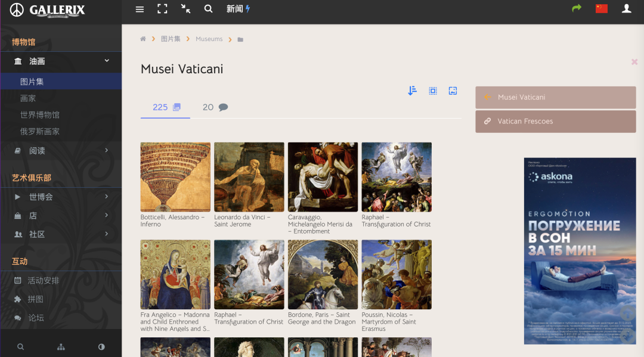Open Botticelli Inferno thumbnail

pyautogui.click(x=175, y=177)
